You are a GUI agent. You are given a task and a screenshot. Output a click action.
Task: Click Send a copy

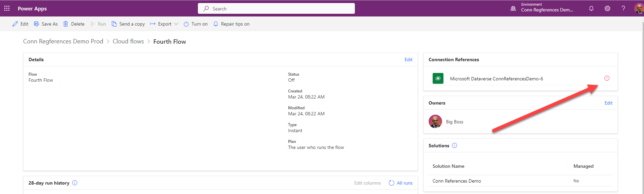128,24
